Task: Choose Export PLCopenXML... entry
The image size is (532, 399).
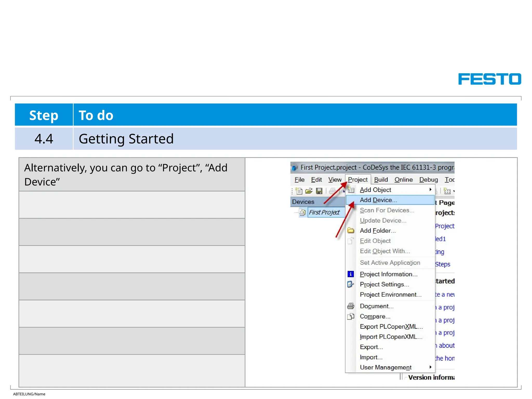Action: pos(390,327)
